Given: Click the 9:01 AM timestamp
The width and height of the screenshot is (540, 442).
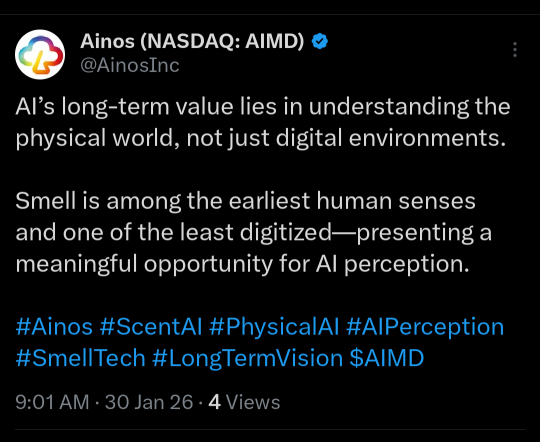Looking at the screenshot, I should [x=52, y=402].
